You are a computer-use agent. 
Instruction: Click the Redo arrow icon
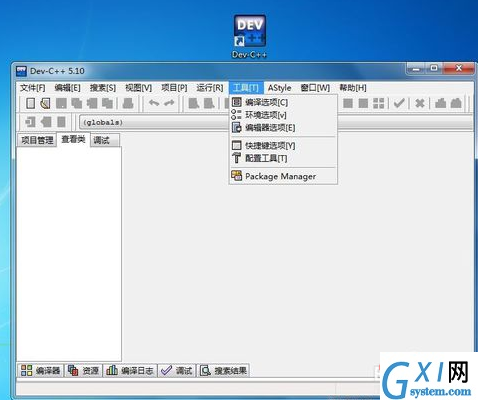pyautogui.click(x=169, y=103)
